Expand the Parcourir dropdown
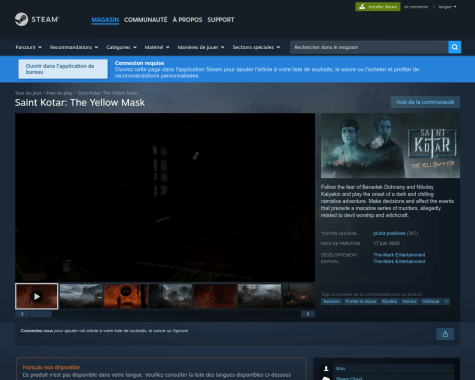 pos(29,47)
